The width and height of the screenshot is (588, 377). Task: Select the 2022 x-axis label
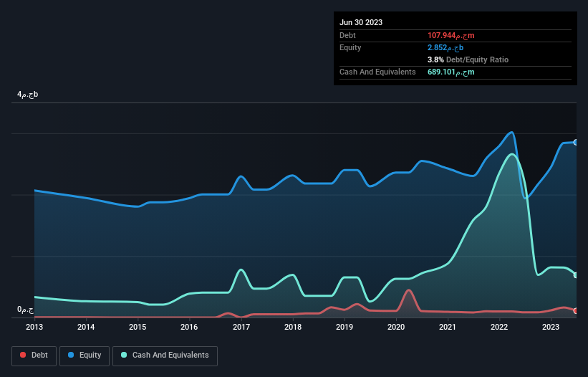499,327
